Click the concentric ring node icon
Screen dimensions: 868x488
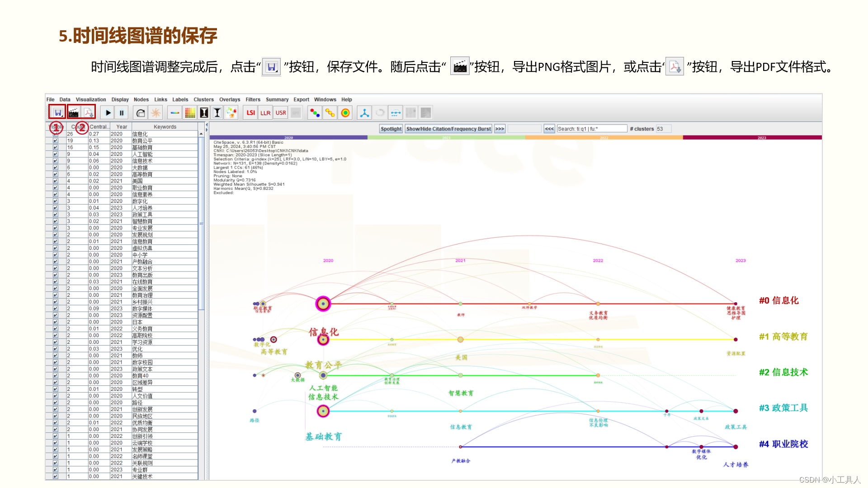tap(345, 113)
